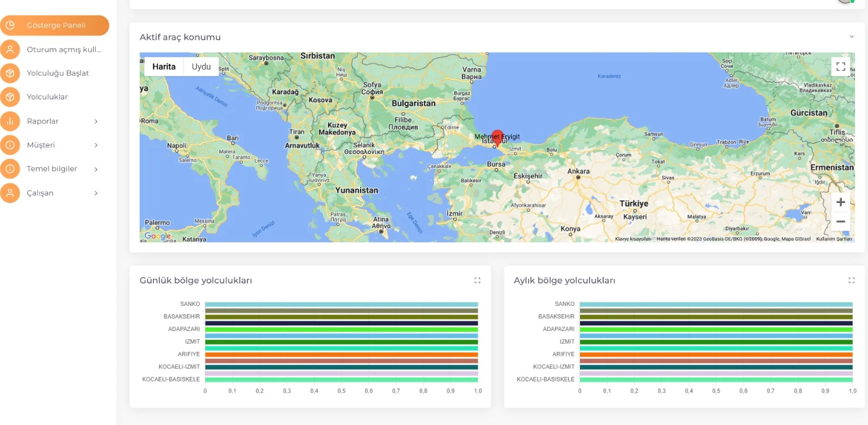Click the Gösterge Paneli dashboard icon
This screenshot has height=425, width=868.
coord(10,25)
